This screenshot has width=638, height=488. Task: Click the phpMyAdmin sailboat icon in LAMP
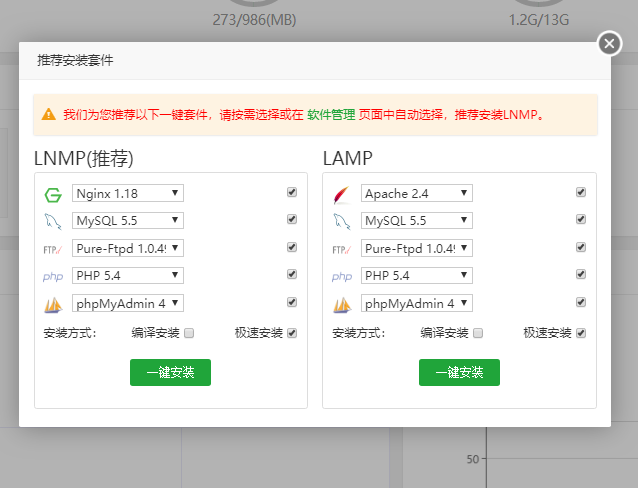tap(342, 305)
